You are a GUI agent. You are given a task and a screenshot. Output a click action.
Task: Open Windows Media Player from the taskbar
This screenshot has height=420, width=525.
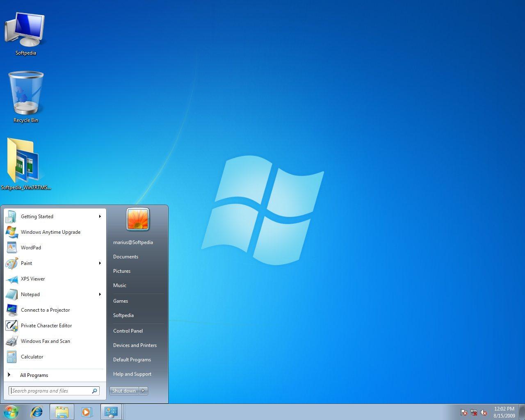[x=87, y=412]
